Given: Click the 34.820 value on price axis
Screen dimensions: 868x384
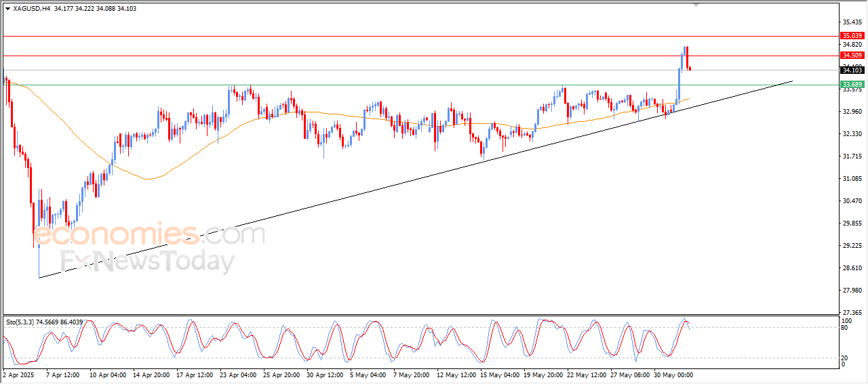Looking at the screenshot, I should (852, 44).
